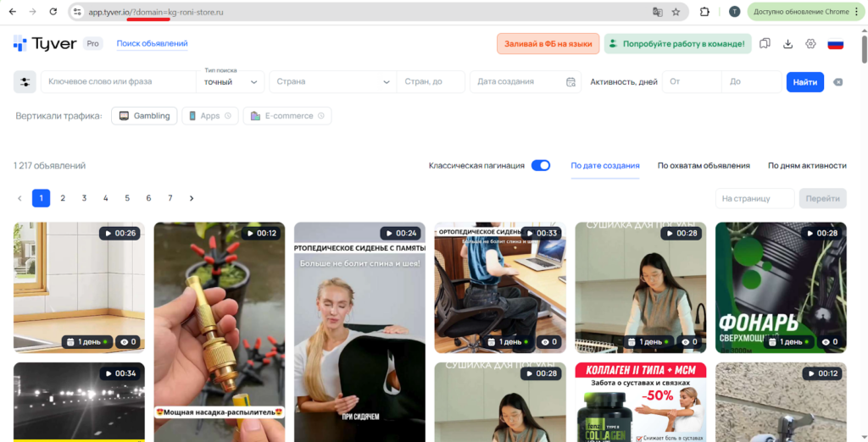Select the Gambling traffic vertical
Screen dimensions: 868x442
point(144,116)
